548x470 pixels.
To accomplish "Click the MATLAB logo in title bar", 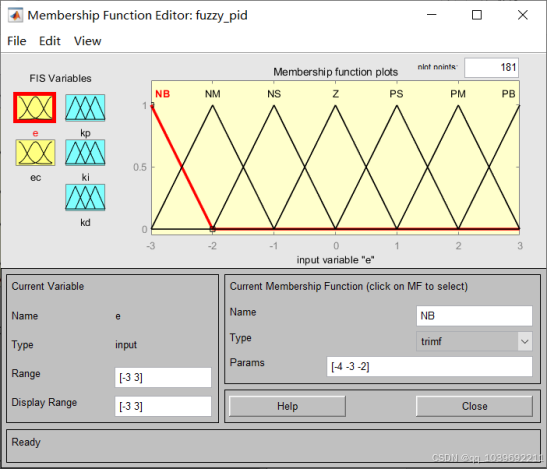I will click(15, 15).
